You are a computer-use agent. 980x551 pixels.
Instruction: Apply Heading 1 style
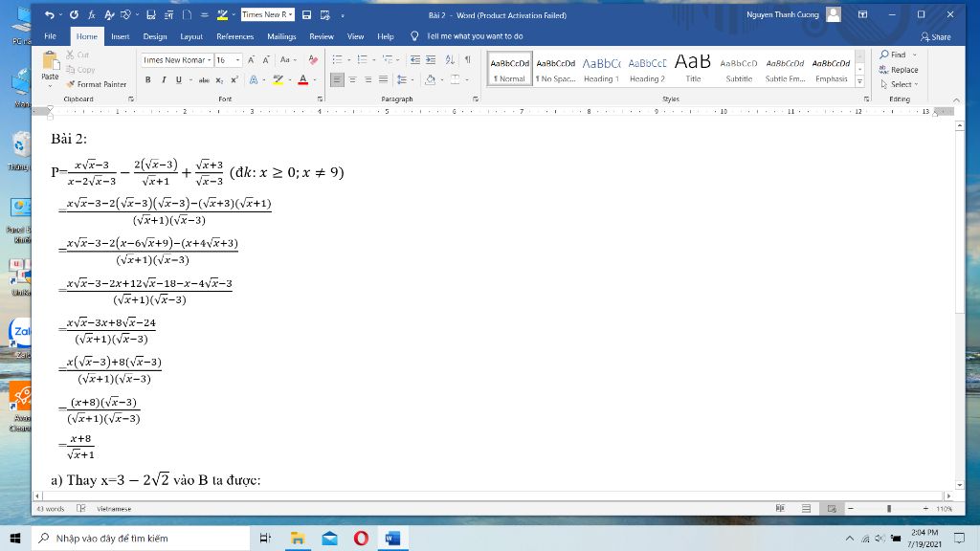(x=601, y=69)
